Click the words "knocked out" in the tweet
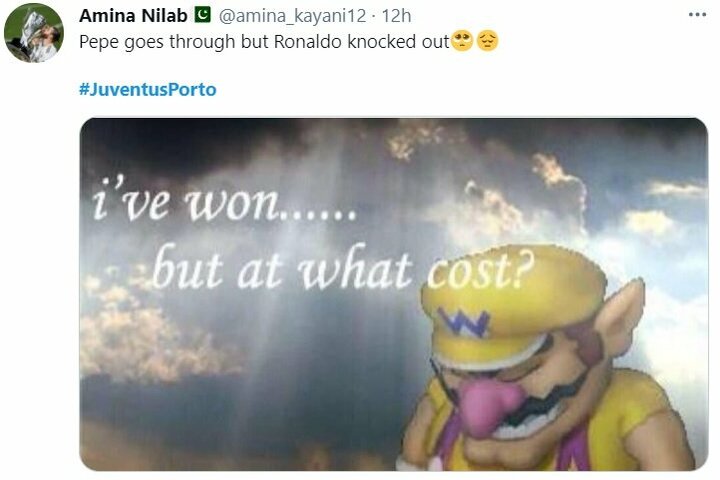 [x=398, y=41]
